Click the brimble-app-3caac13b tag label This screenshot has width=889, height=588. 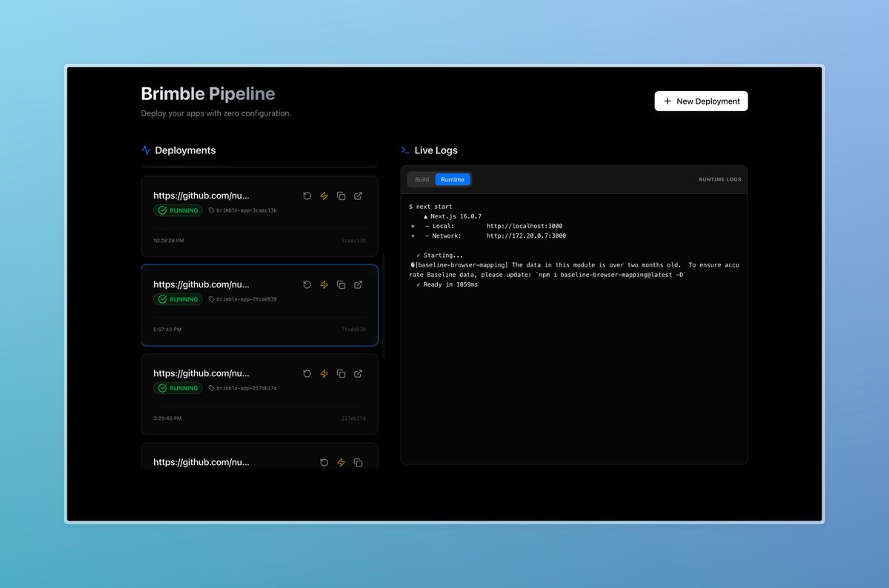coord(247,210)
